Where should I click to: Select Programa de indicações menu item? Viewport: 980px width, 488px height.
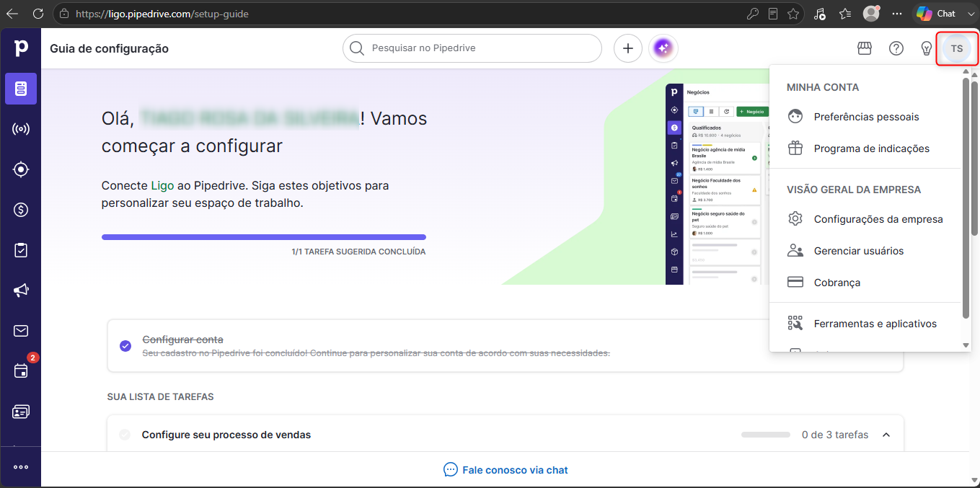coord(865,148)
